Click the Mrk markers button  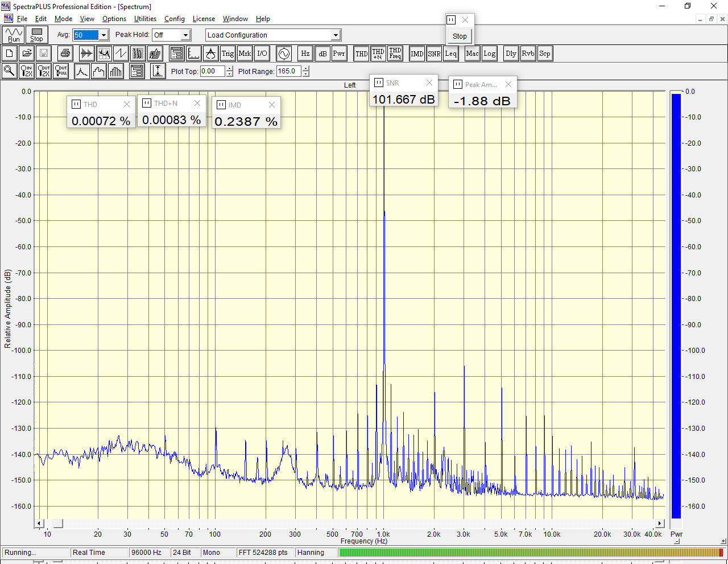coord(245,53)
